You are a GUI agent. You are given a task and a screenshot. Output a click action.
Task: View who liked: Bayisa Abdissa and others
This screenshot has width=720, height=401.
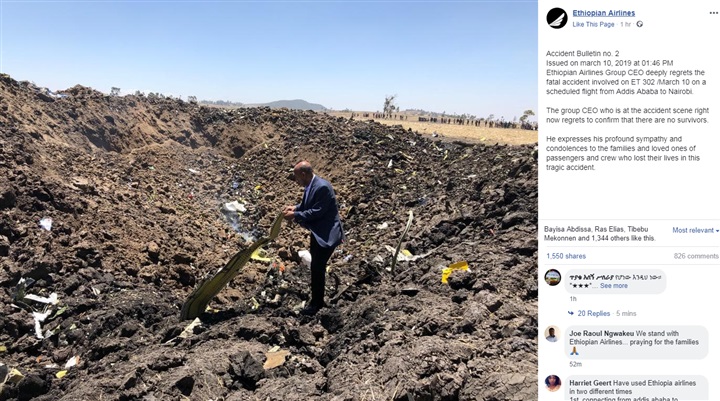coord(599,233)
